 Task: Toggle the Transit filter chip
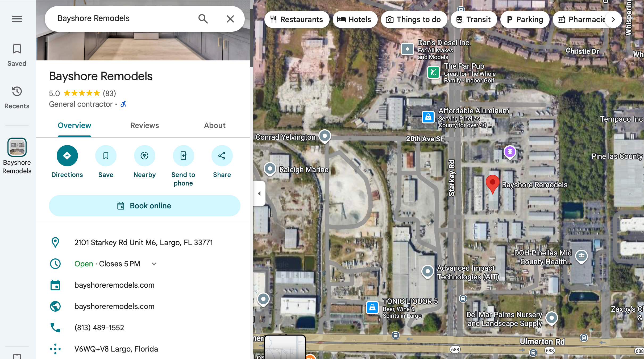(x=473, y=19)
